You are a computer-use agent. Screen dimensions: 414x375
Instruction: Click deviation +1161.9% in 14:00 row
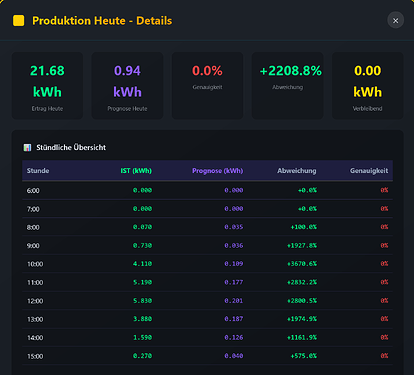pyautogui.click(x=302, y=337)
